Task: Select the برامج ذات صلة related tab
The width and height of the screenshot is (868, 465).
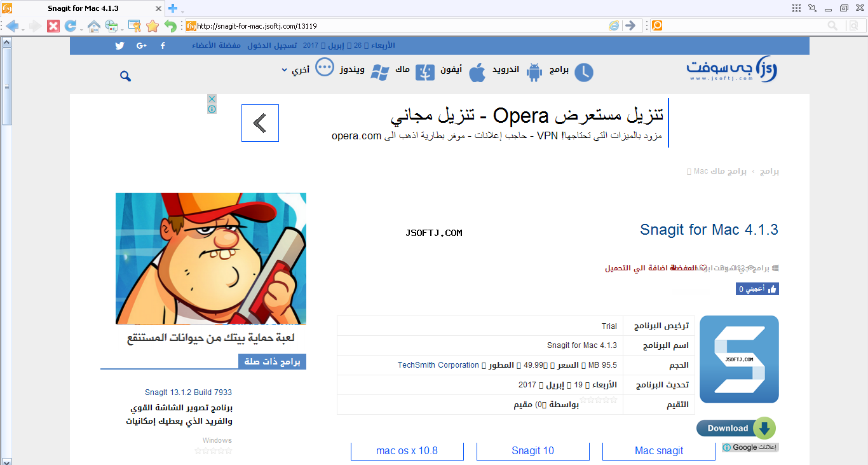Action: 272,362
